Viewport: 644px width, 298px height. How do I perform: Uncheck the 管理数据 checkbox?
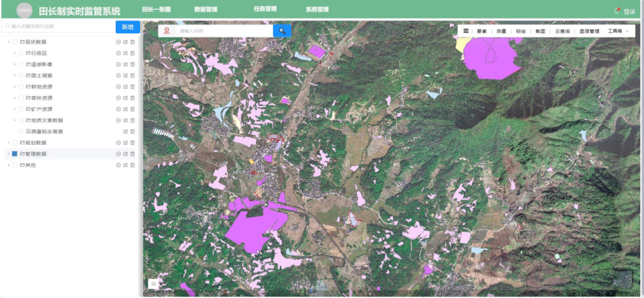pos(14,154)
